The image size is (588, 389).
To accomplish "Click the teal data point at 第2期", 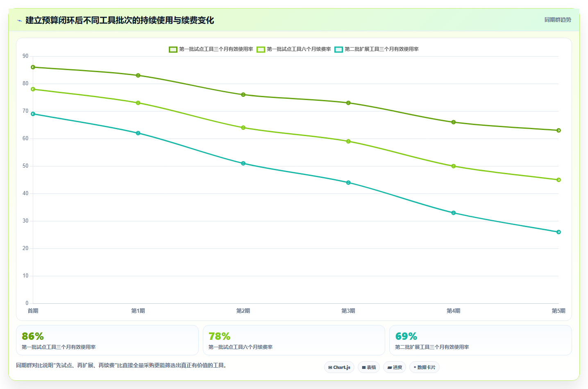I will point(243,163).
